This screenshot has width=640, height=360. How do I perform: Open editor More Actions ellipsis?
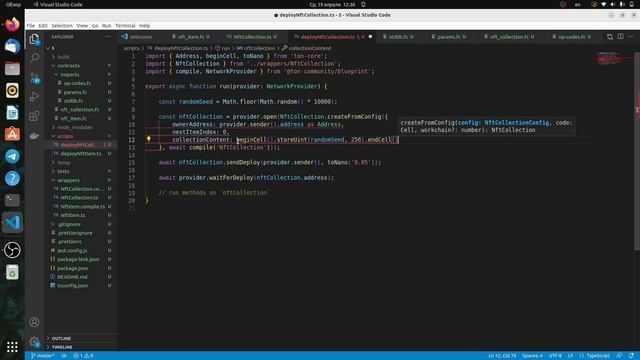point(631,36)
